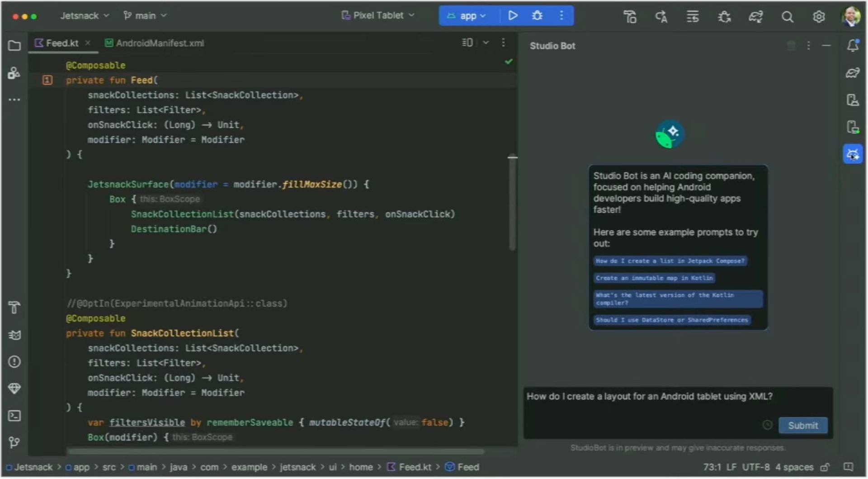Click the 73:1 cursor position indicator
This screenshot has width=868, height=479.
coord(712,467)
